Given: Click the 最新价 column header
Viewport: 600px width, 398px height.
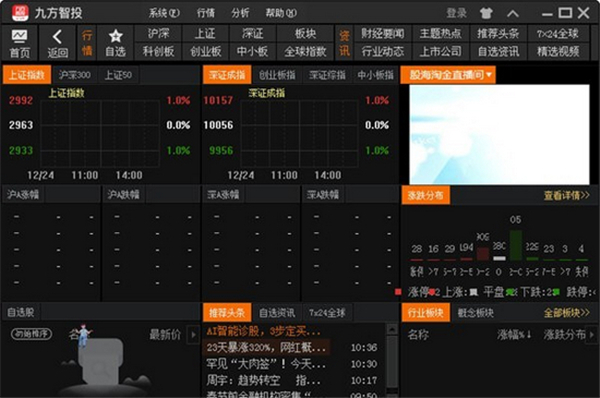Looking at the screenshot, I should coord(165,334).
